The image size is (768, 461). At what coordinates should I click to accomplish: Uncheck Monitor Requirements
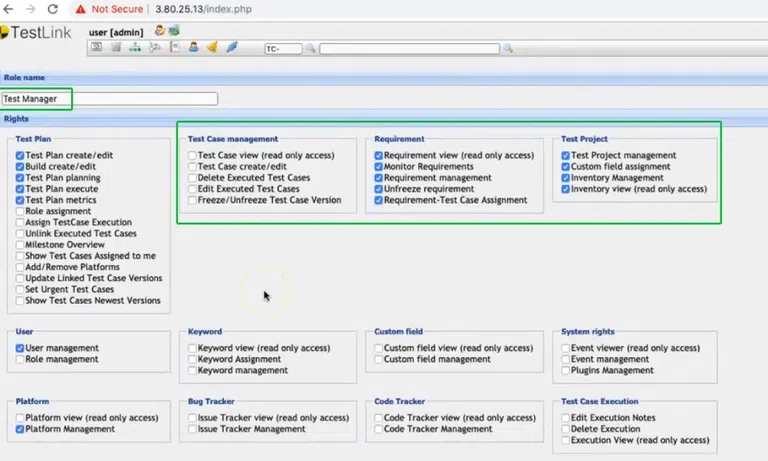[x=378, y=167]
